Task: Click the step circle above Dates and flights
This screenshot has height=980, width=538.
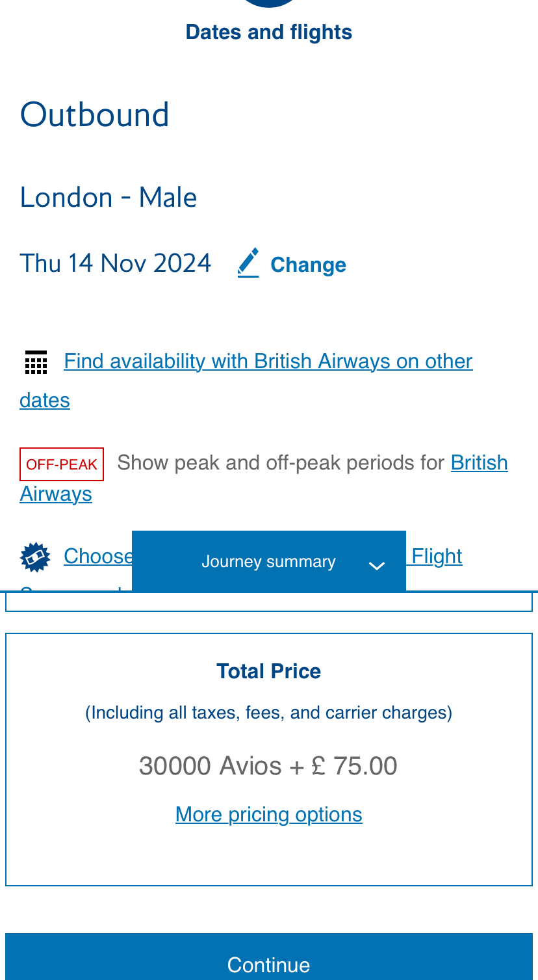Action: 268,3
